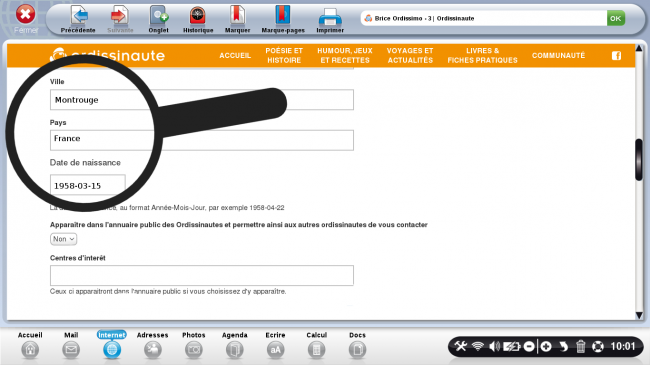The width and height of the screenshot is (650, 365).
Task: Open the Mail app icon
Action: pos(71,350)
